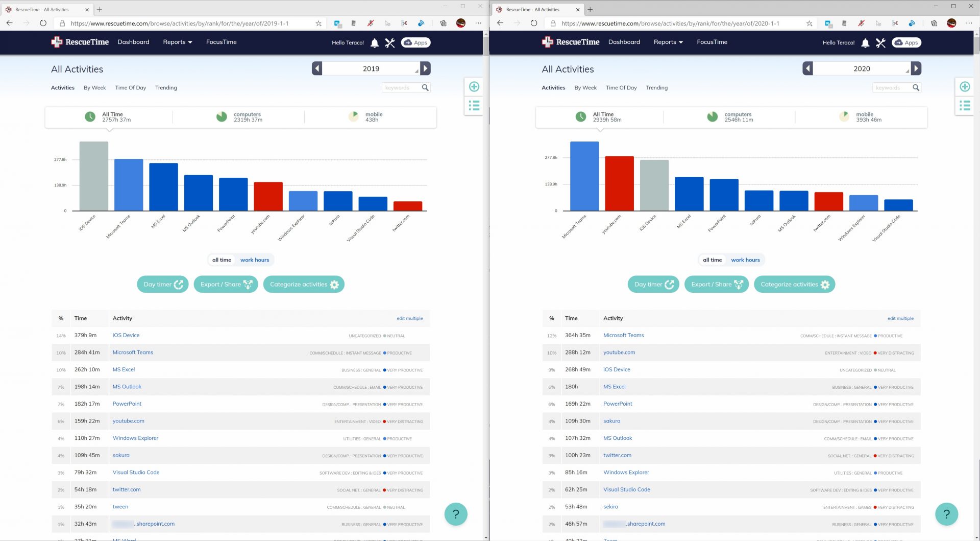Open FocusTime in 2019 window

pos(221,42)
